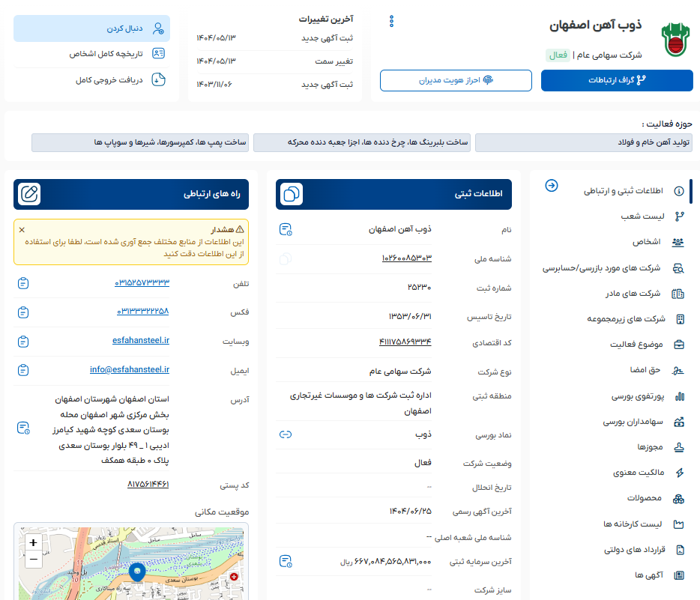Copy the company address with its copy icon
The height and width of the screenshot is (600, 700).
(x=23, y=429)
